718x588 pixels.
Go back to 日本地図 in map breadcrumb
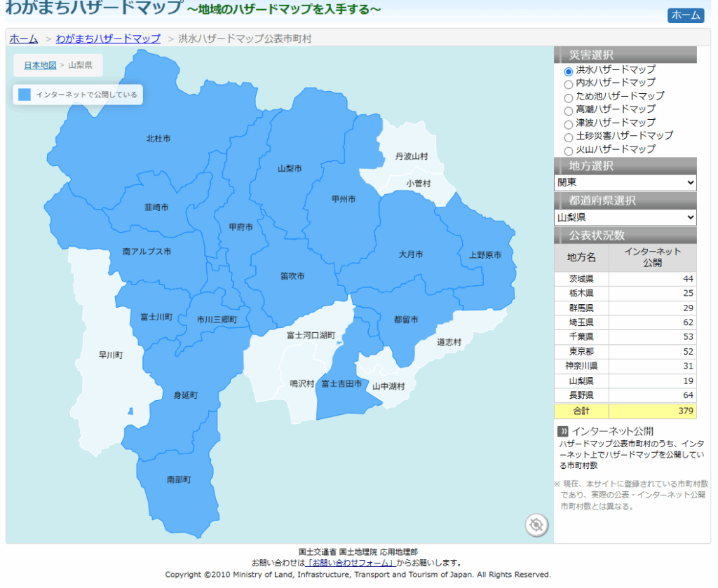(40, 65)
